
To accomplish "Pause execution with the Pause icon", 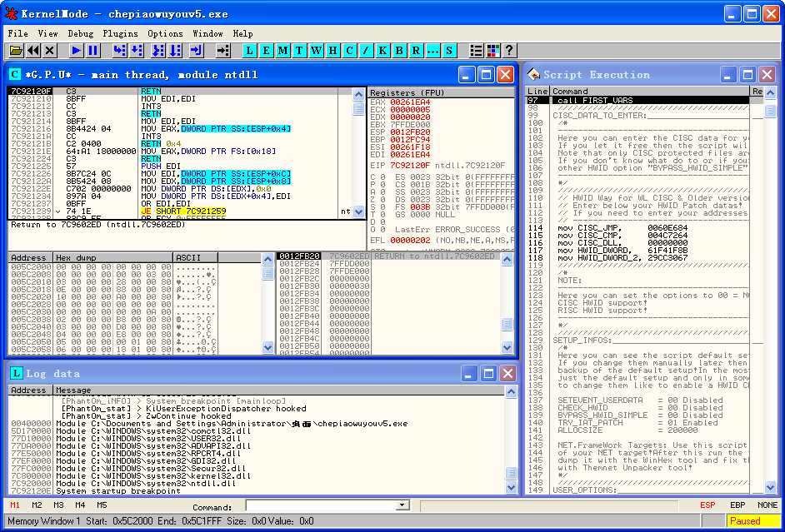I will tap(92, 51).
